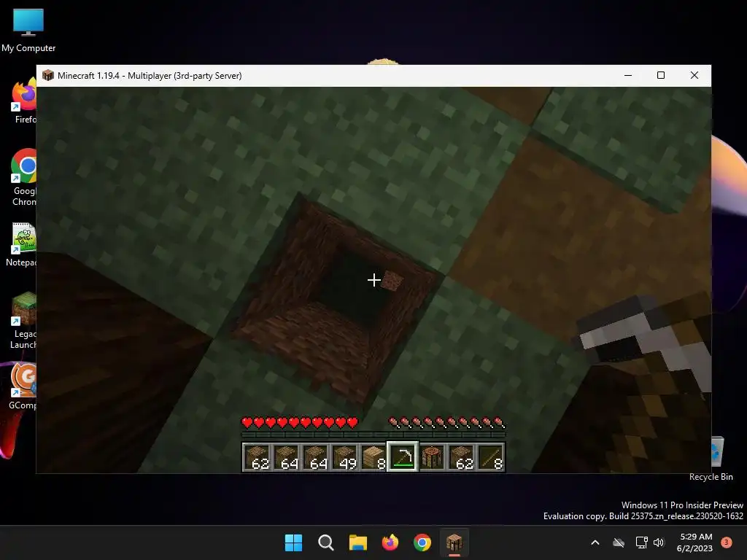The image size is (747, 560).
Task: Select the hotbar slot with 8 wood blocks
Action: tap(374, 457)
